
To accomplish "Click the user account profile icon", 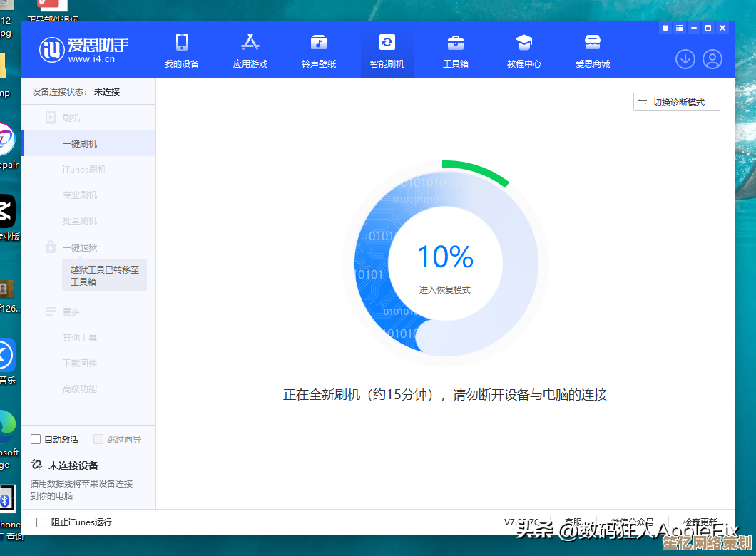I will point(712,59).
